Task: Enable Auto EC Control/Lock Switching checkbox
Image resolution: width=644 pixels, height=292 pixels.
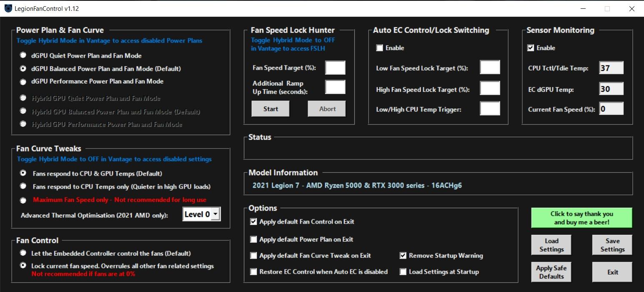Action: click(x=379, y=48)
